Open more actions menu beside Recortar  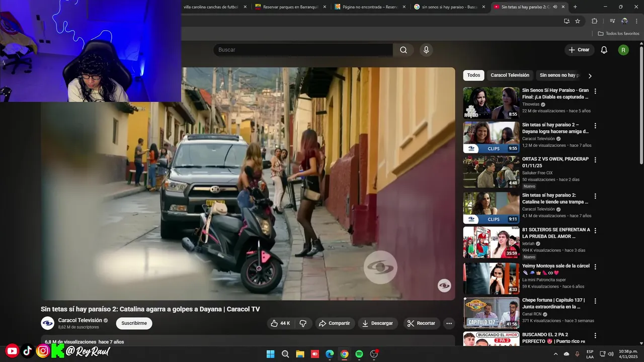(449, 323)
